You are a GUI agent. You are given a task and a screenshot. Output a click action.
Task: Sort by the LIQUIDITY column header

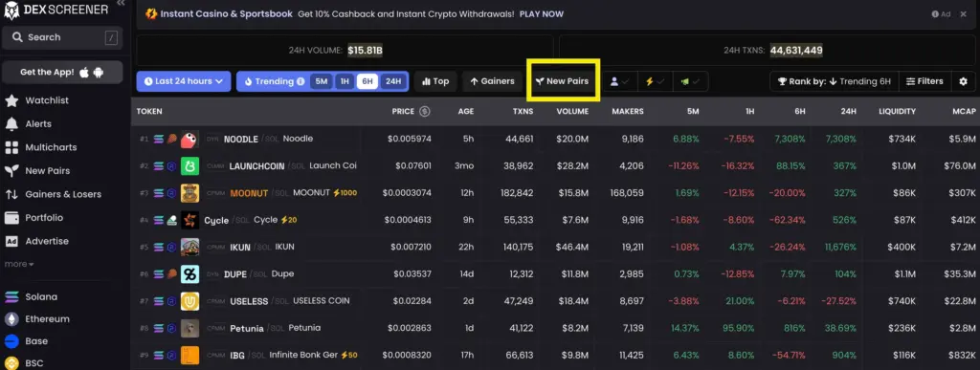pos(897,112)
